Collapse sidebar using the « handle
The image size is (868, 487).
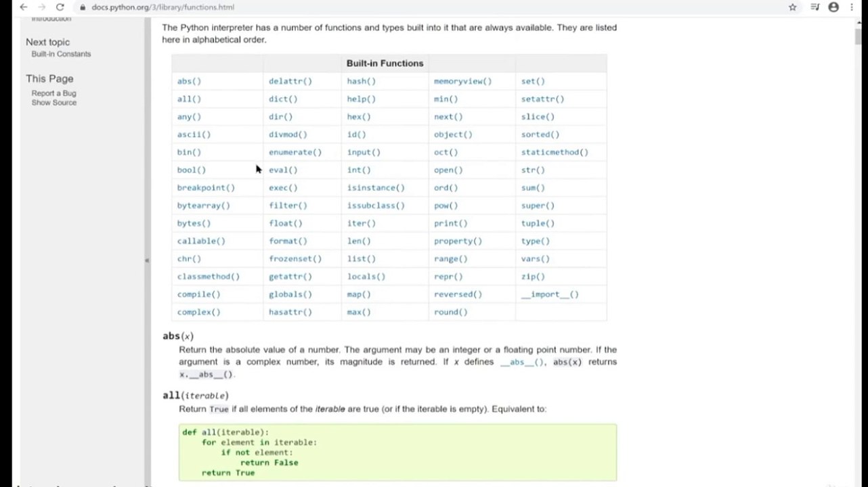coord(147,260)
